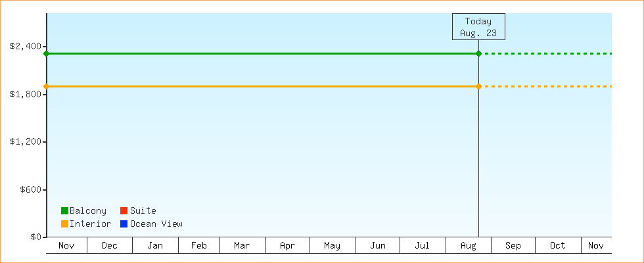Viewport: 644px width, 263px height.
Task: Click the $600 axis label
Action: 31,190
